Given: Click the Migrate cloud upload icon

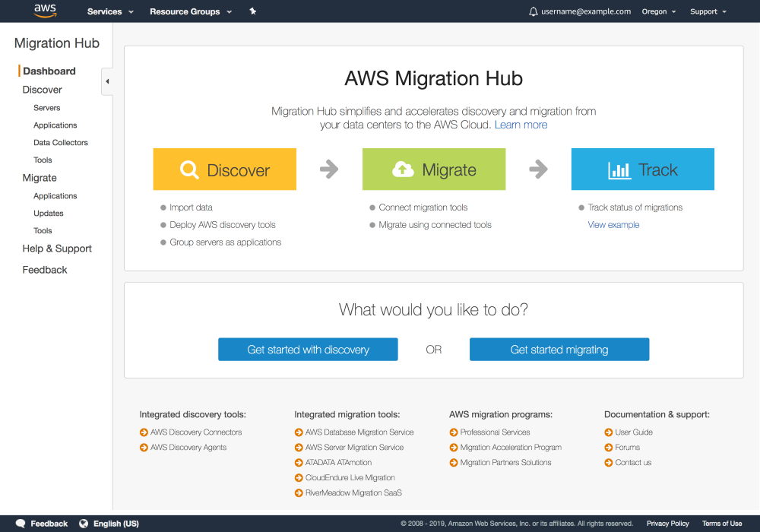Looking at the screenshot, I should pyautogui.click(x=403, y=169).
